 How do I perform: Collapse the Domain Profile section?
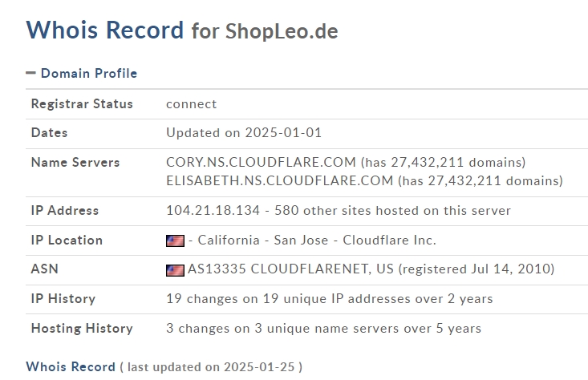click(30, 73)
